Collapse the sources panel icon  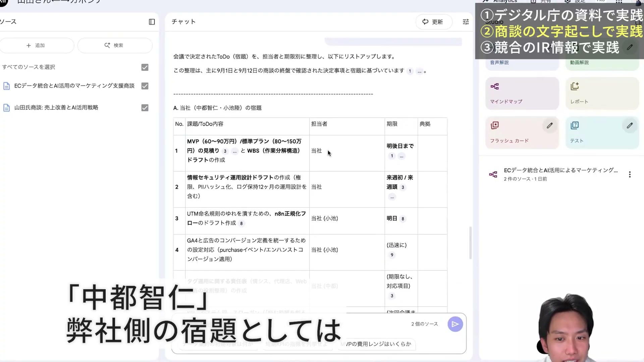point(152,22)
